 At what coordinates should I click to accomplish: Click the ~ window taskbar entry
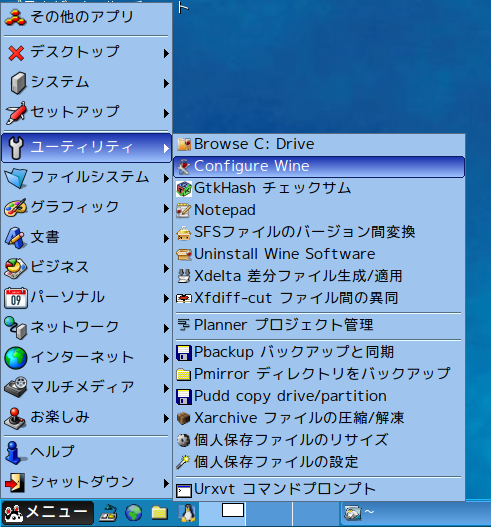click(x=416, y=513)
